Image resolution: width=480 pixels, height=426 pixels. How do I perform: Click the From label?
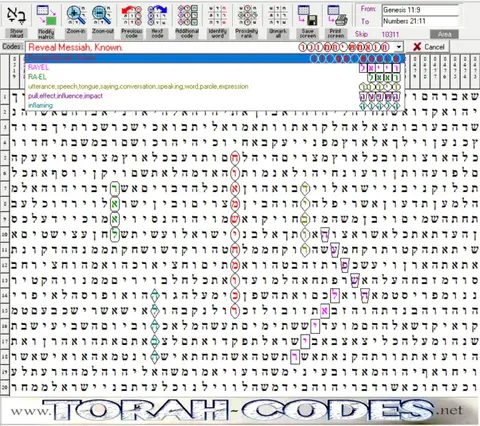pos(368,9)
